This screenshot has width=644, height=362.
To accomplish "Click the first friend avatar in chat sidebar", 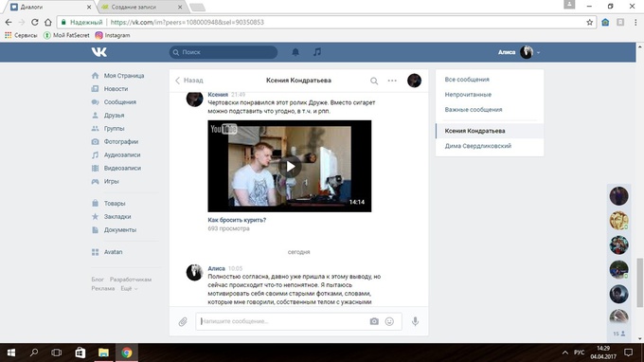I will pyautogui.click(x=618, y=195).
